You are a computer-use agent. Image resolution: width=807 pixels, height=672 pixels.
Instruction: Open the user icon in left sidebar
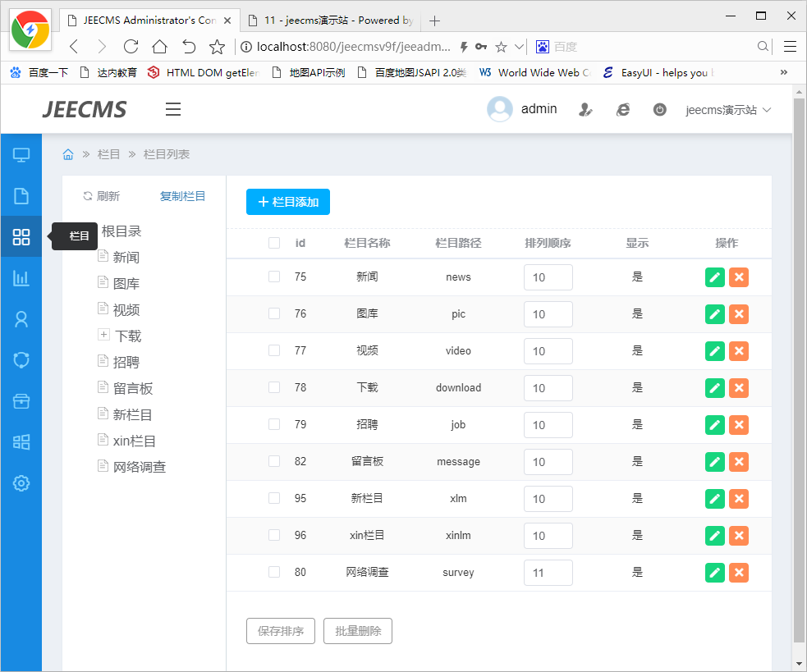click(21, 319)
